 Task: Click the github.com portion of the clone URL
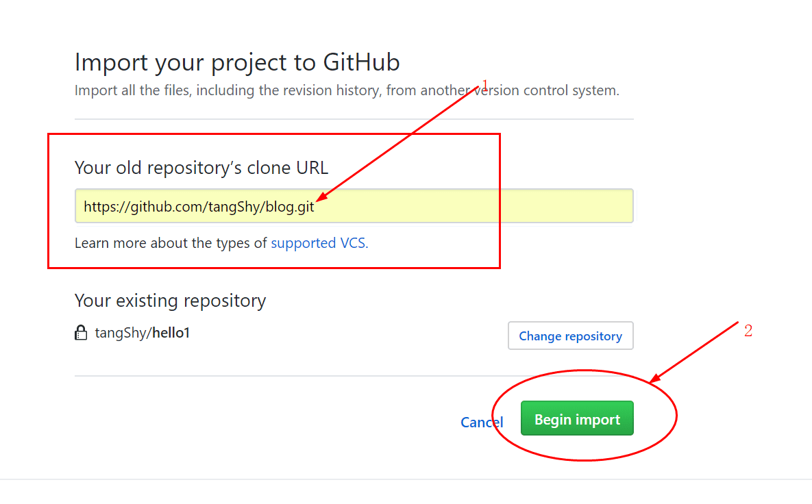point(164,206)
